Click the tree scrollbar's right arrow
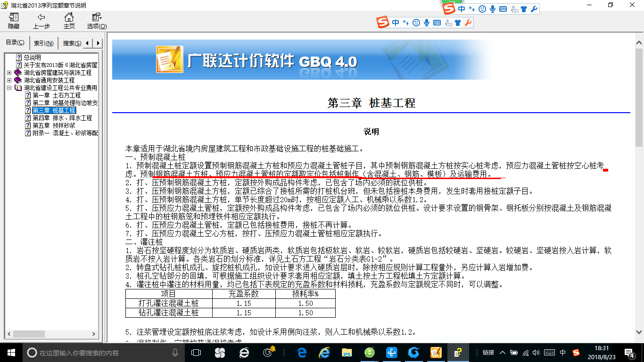The width and height of the screenshot is (644, 362). click(94, 334)
